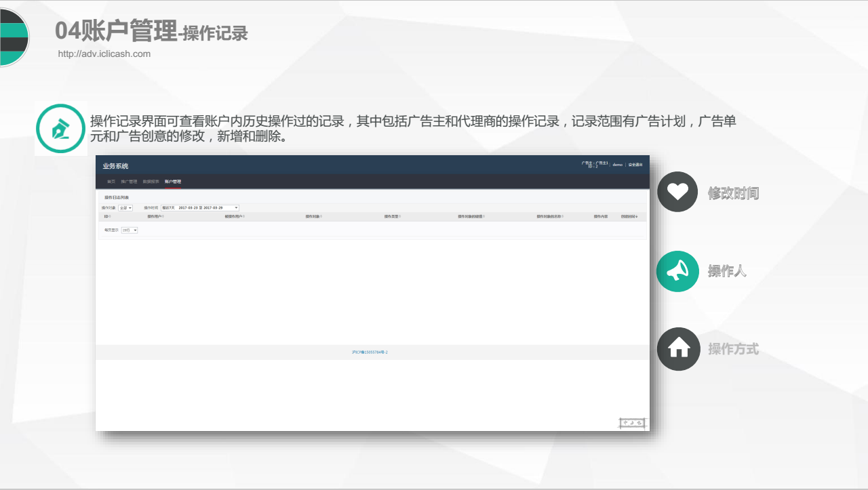Click the heart icon beside 修改时间
This screenshot has width=868, height=490.
(x=677, y=192)
